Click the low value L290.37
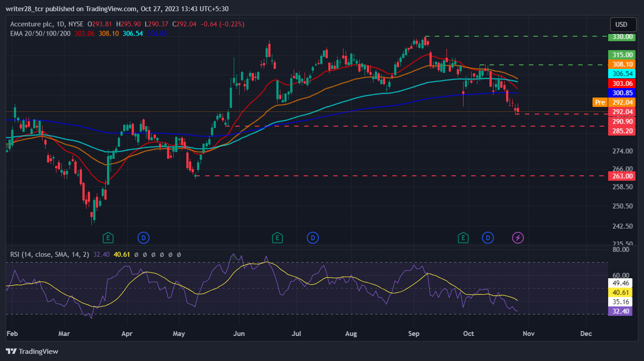This screenshot has width=644, height=361. [157, 24]
